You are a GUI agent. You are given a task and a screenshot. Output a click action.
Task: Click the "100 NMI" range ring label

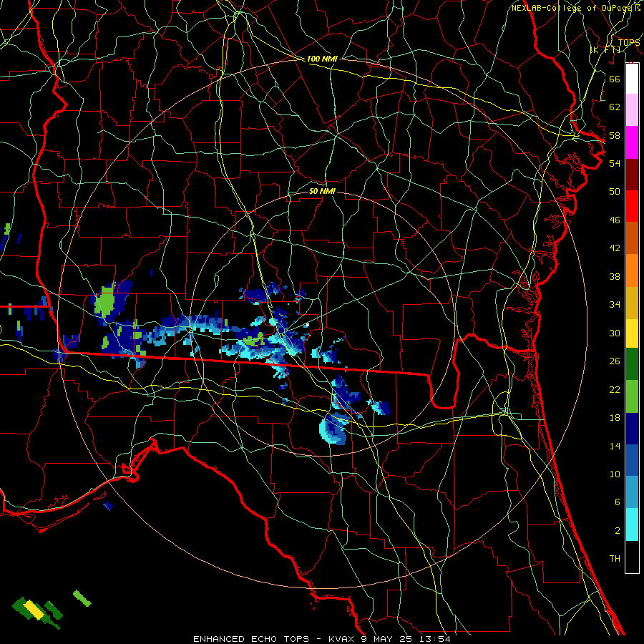point(322,59)
